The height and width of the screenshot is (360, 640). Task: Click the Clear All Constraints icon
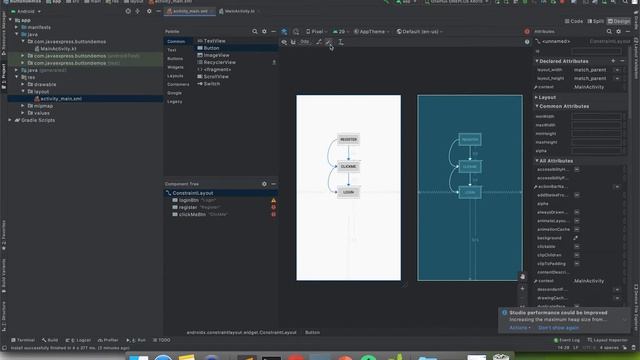pos(319,42)
